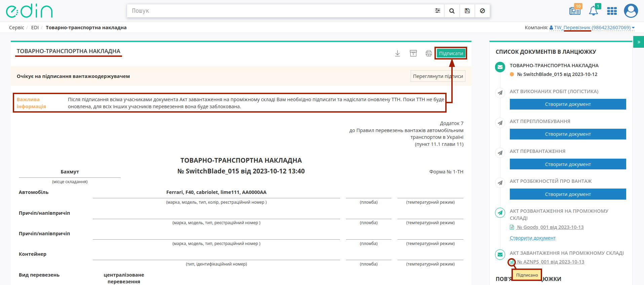Collapse the document chain side panel
644x285 pixels.
coord(639,42)
